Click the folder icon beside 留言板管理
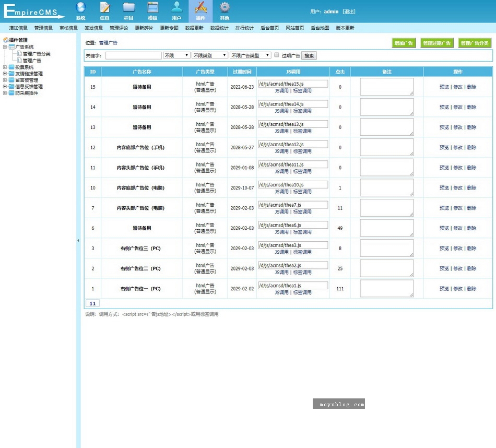Image resolution: width=496 pixels, height=448 pixels. coord(11,80)
